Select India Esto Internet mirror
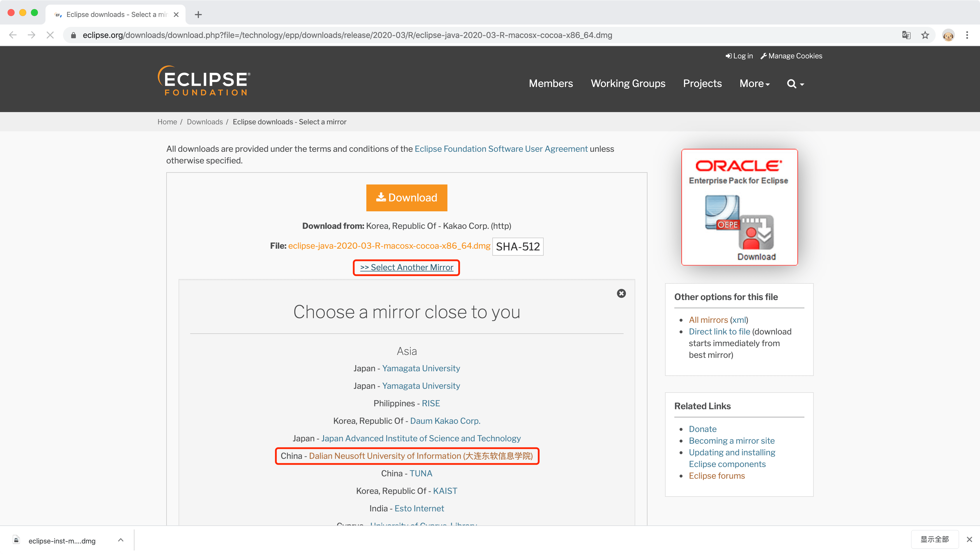 coord(419,508)
